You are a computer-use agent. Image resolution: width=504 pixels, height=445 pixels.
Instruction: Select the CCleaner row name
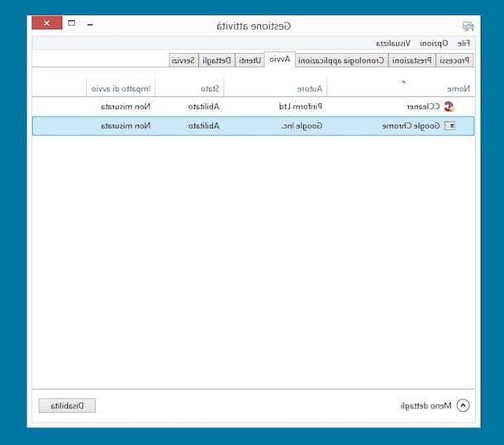pyautogui.click(x=423, y=107)
